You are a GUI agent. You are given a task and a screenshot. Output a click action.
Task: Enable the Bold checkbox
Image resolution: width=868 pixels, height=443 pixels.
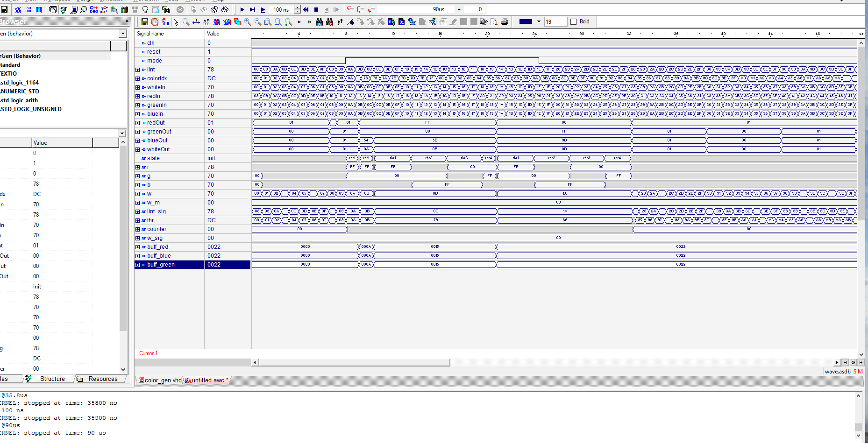(x=574, y=22)
